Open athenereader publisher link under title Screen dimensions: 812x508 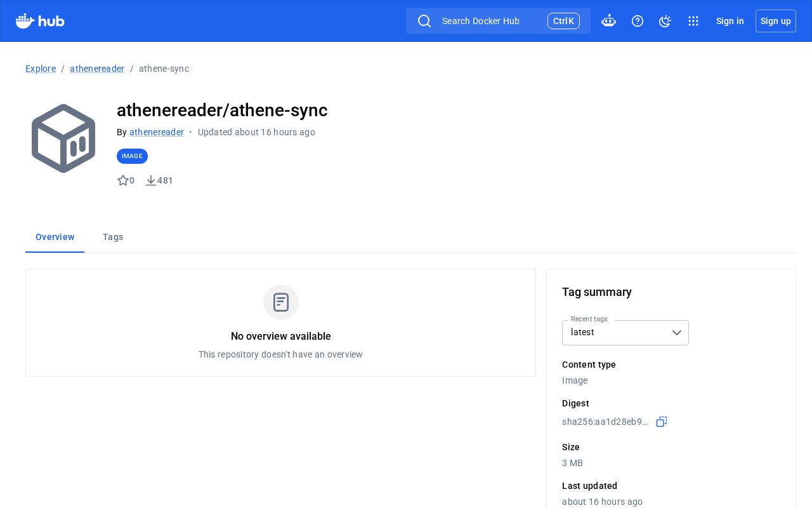click(157, 132)
